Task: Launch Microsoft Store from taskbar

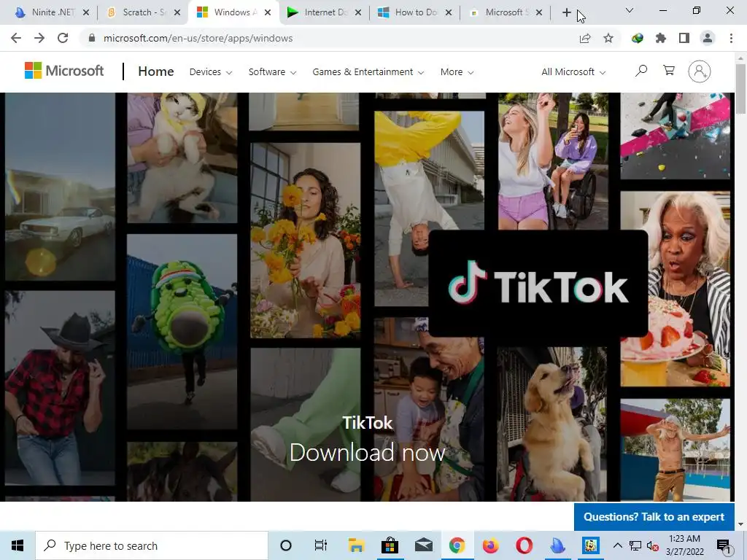Action: (390, 545)
